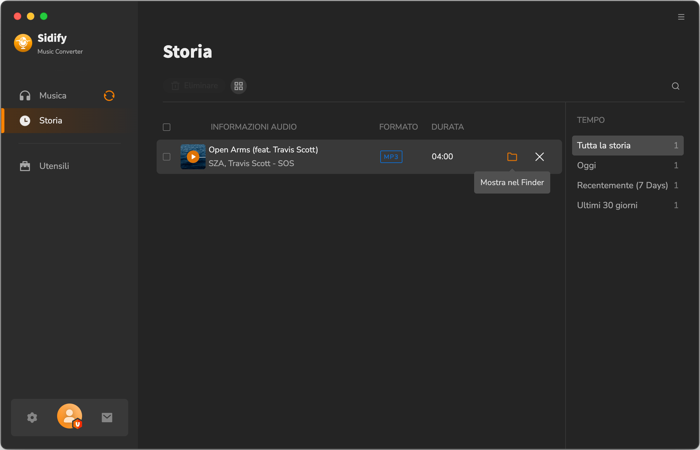Play Open Arms using orange play button
This screenshot has height=450, width=700.
pyautogui.click(x=193, y=157)
